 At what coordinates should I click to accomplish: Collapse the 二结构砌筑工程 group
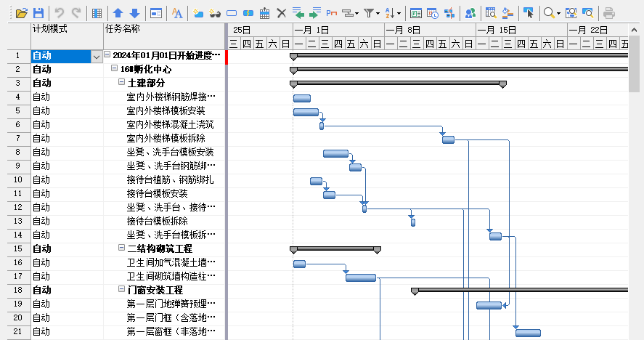click(121, 248)
